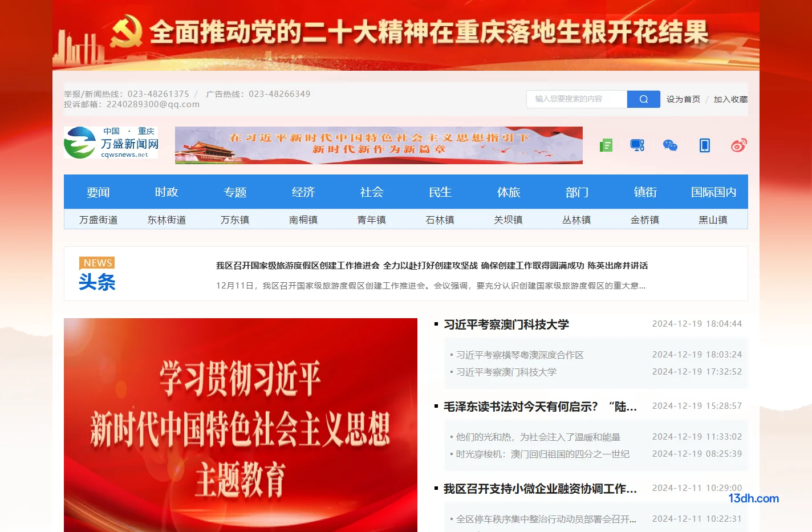Click timestamp 2024-12-19 18:04:44
The image size is (812, 532).
pos(697,324)
